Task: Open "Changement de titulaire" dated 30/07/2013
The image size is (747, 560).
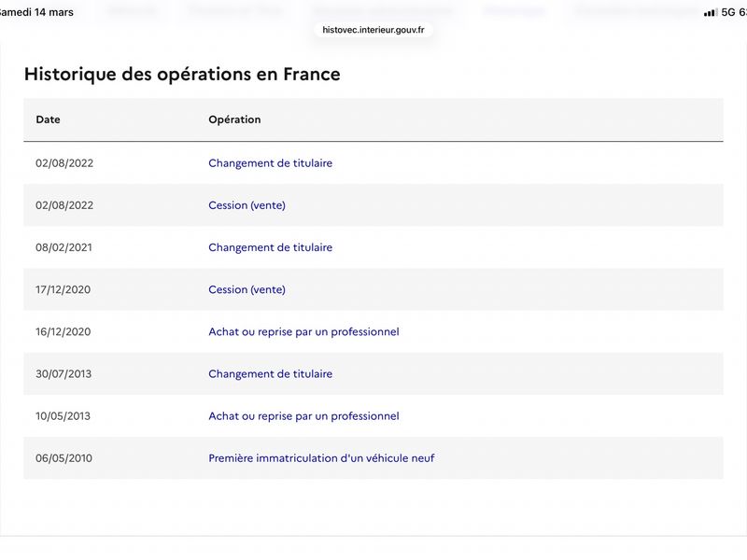Action: (x=270, y=374)
